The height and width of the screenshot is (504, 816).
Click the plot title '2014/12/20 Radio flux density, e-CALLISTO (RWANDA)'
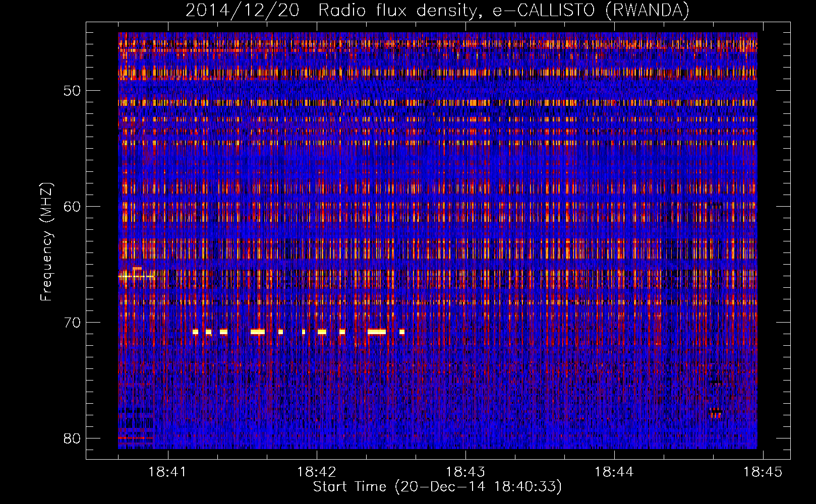437,10
